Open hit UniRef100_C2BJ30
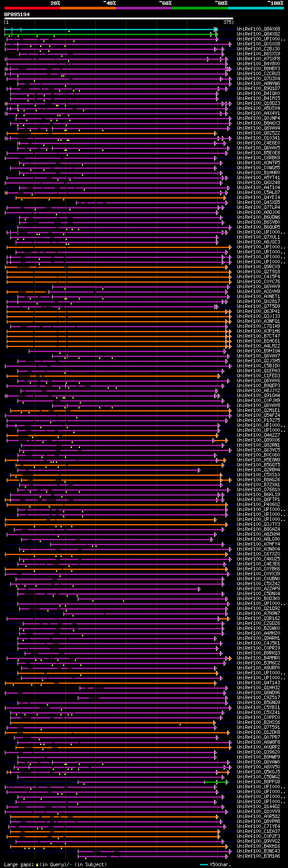The image size is (288, 868). pos(258,49)
